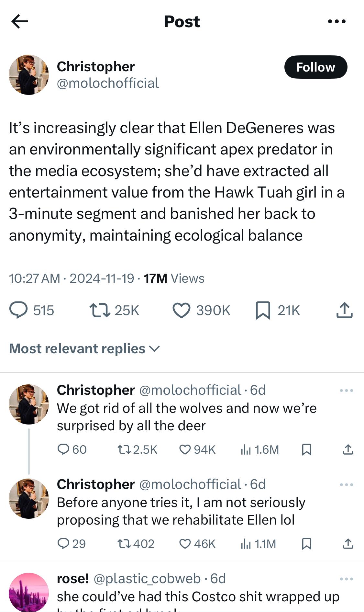Open more options on rose!'s reply
Image resolution: width=364 pixels, height=612 pixels.
(346, 579)
